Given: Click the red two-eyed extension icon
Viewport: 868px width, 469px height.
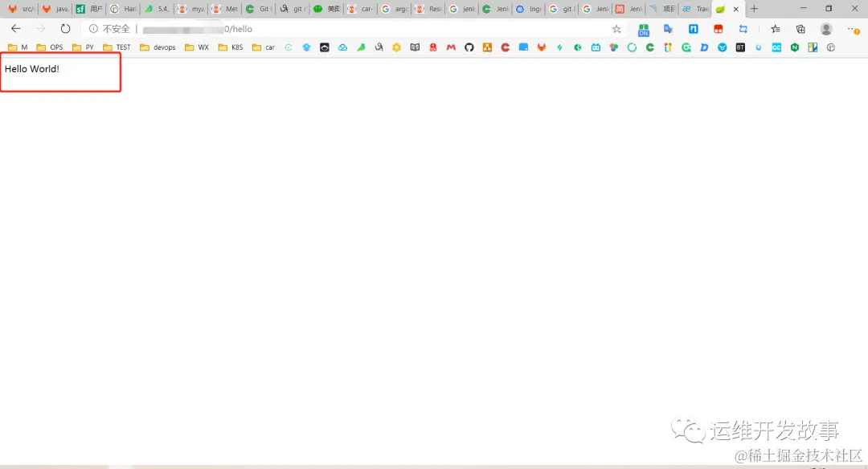Looking at the screenshot, I should pyautogui.click(x=718, y=29).
